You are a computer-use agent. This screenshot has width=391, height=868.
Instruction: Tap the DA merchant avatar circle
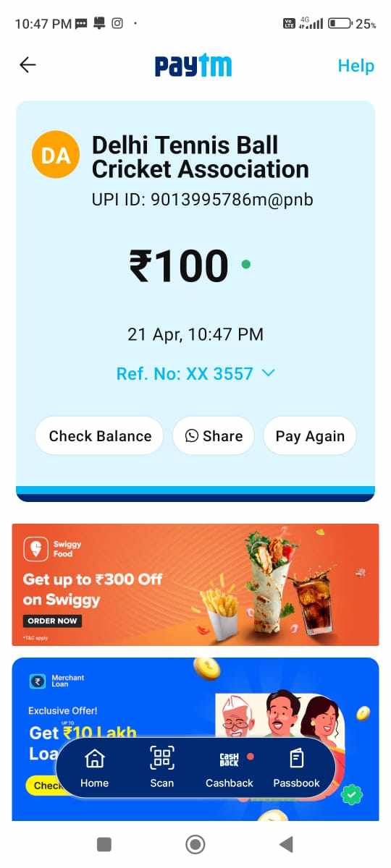pos(56,155)
